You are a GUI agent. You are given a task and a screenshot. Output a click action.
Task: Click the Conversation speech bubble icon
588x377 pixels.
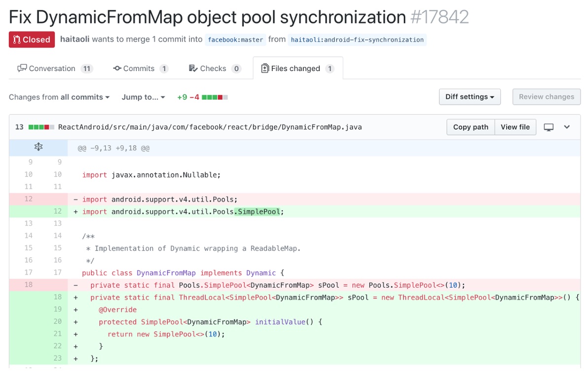22,68
